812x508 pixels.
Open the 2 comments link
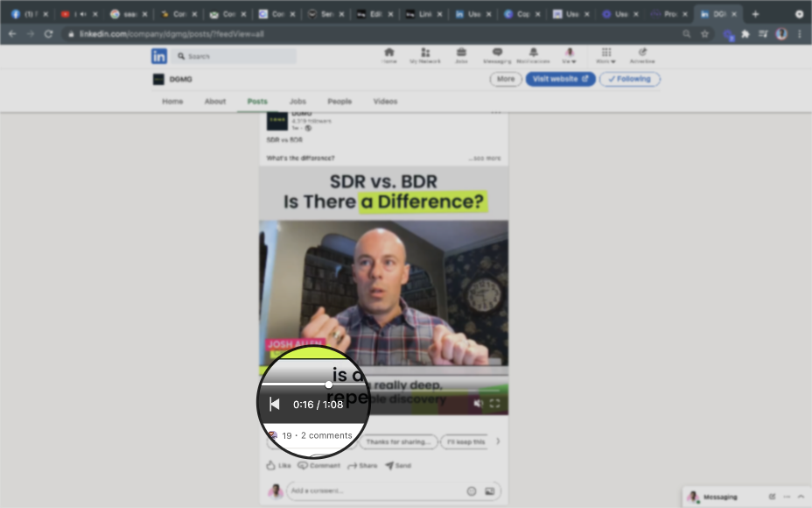tap(326, 435)
